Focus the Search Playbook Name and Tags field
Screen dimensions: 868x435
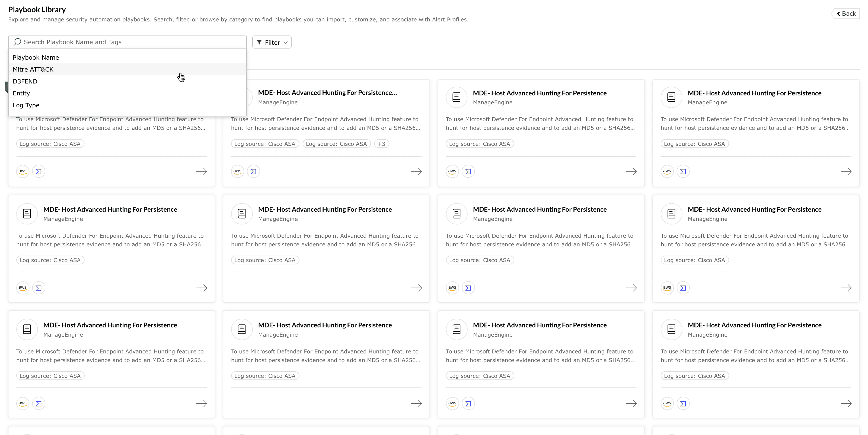[x=127, y=42]
